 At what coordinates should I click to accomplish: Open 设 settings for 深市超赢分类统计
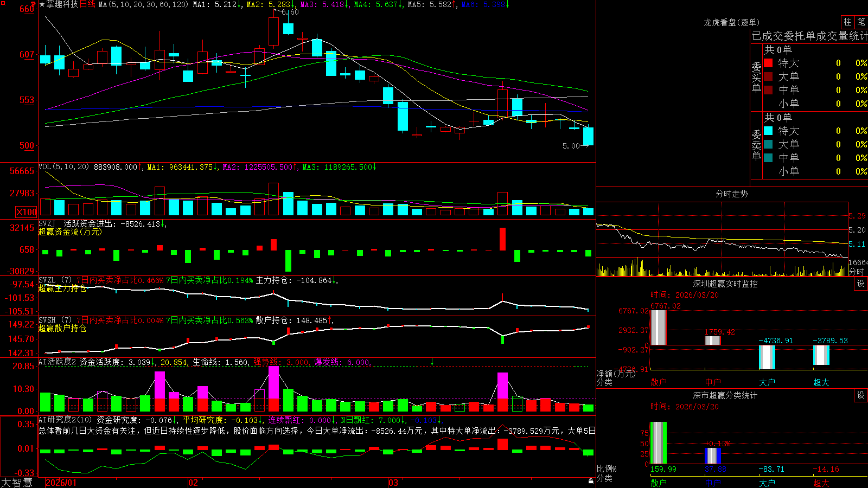(x=861, y=395)
